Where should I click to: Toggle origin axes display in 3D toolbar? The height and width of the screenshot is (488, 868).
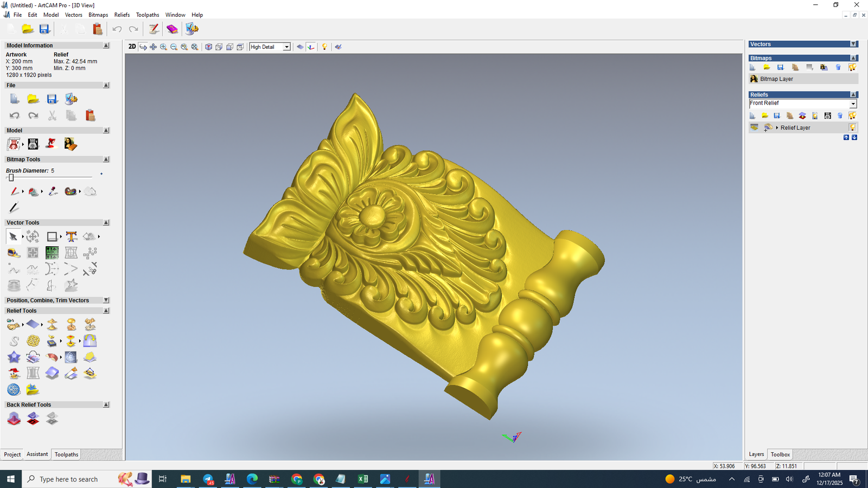[x=311, y=47]
